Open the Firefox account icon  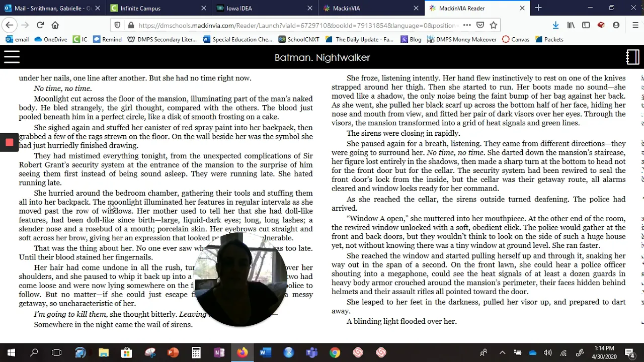click(x=616, y=25)
